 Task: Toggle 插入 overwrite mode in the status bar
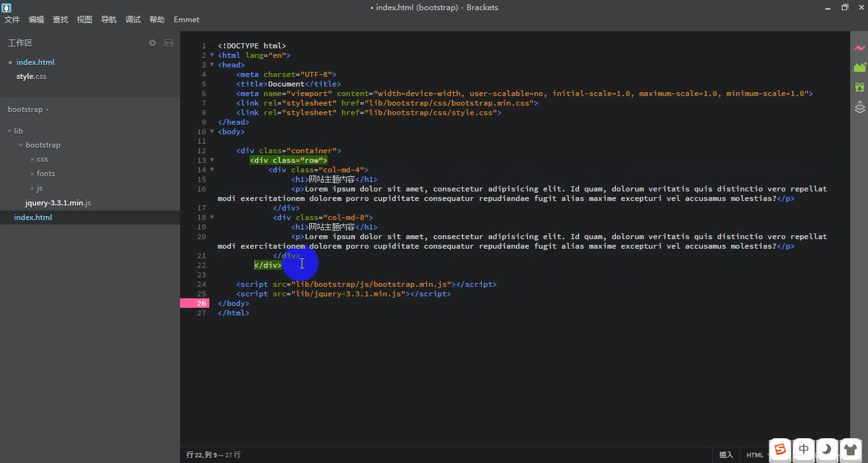point(725,455)
